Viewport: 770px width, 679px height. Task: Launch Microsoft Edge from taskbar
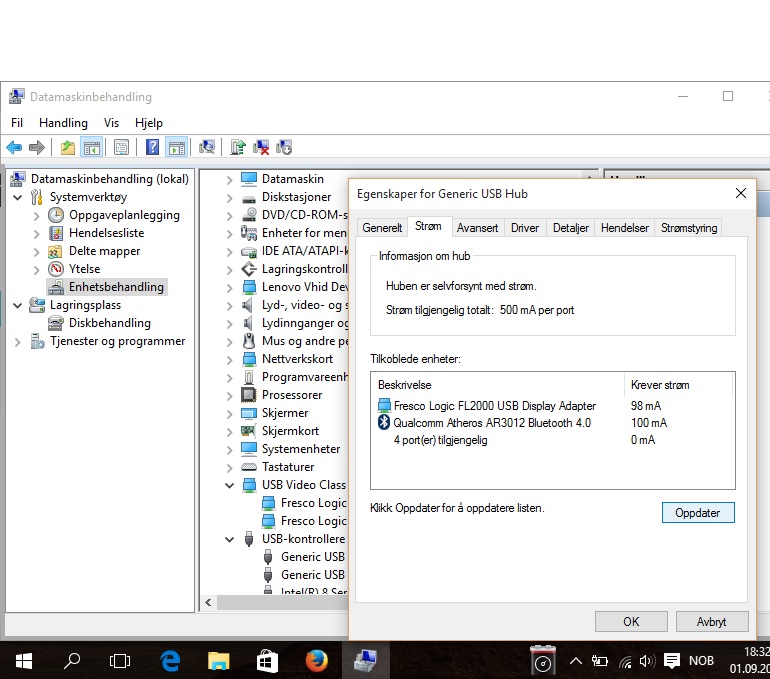tap(170, 661)
